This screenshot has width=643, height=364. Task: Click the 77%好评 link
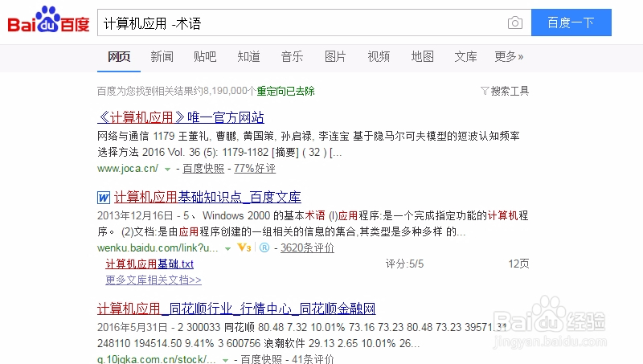pyautogui.click(x=255, y=169)
